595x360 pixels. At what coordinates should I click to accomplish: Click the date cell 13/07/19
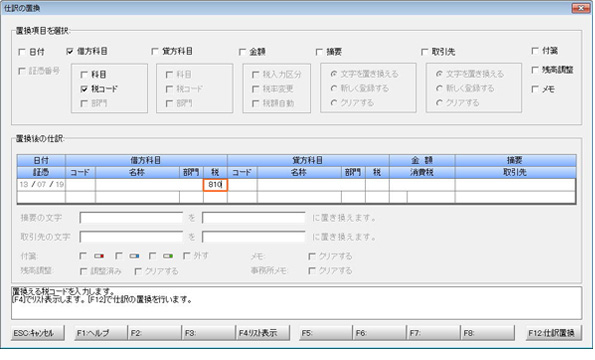point(41,185)
